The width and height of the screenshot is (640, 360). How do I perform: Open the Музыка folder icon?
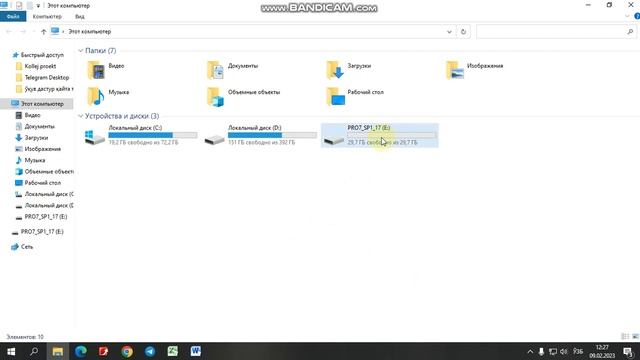pos(96,96)
